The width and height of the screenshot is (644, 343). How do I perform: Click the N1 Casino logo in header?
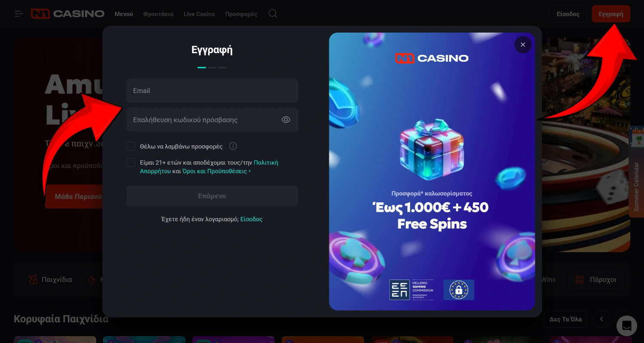67,14
